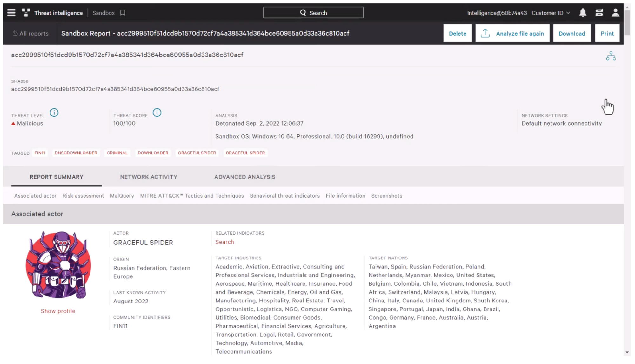Click the GRACEFUL SPIDER actor name
The width and height of the screenshot is (635, 364).
pyautogui.click(x=143, y=243)
